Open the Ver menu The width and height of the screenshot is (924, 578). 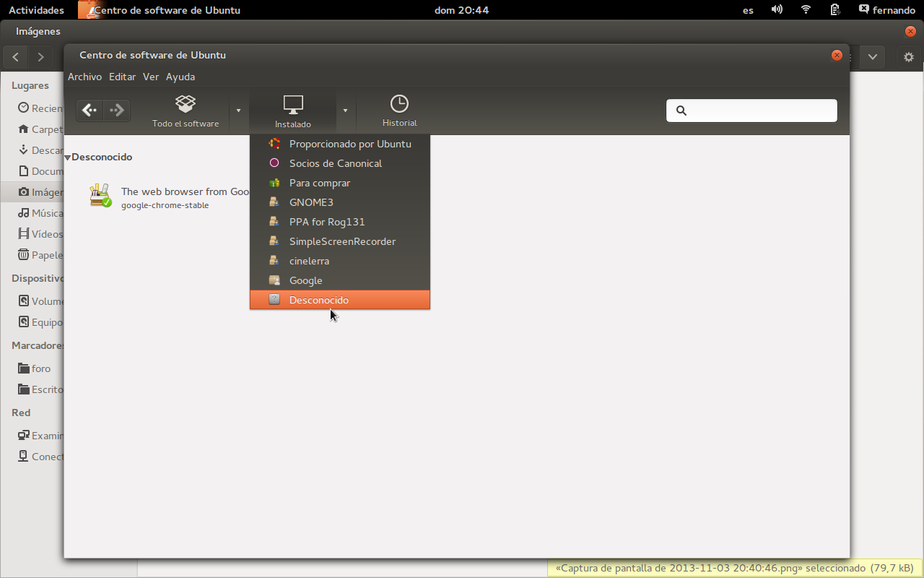(x=151, y=77)
